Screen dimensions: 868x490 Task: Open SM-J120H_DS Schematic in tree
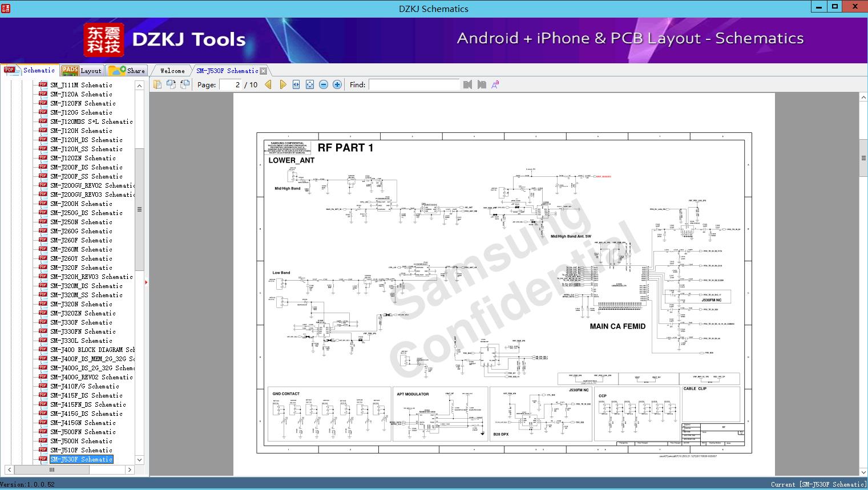[86, 140]
